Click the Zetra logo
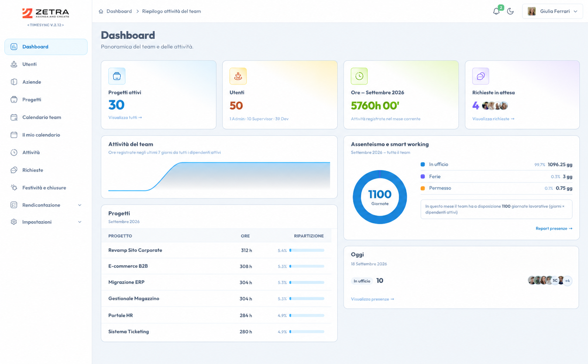The height and width of the screenshot is (364, 588). (x=46, y=13)
